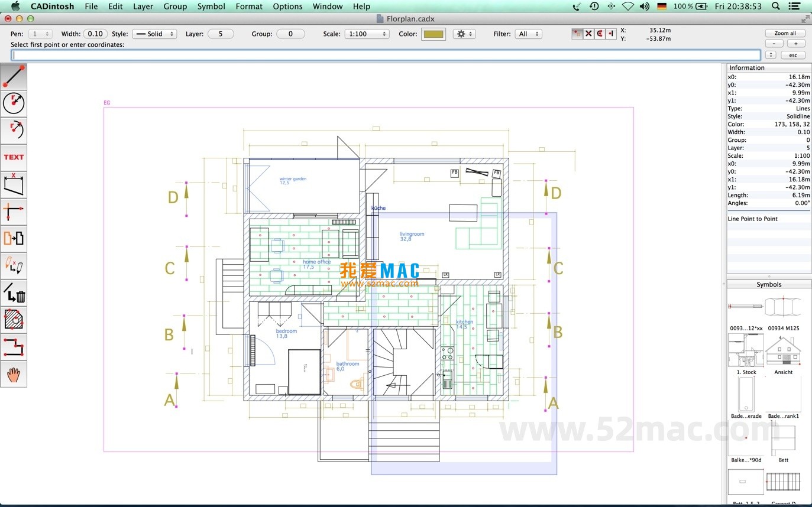Choose the Arc drawing tool

[x=13, y=130]
